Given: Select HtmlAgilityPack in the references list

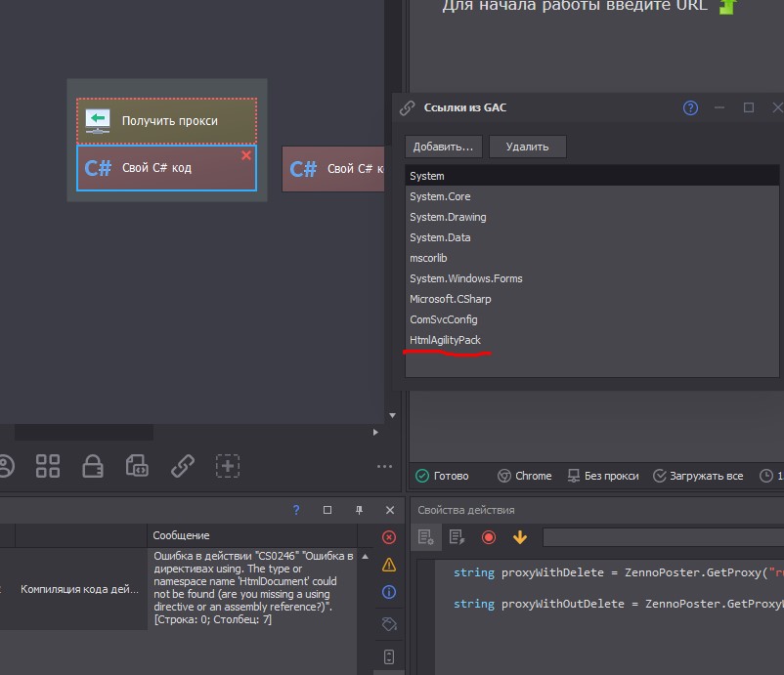Looking at the screenshot, I should (x=446, y=340).
